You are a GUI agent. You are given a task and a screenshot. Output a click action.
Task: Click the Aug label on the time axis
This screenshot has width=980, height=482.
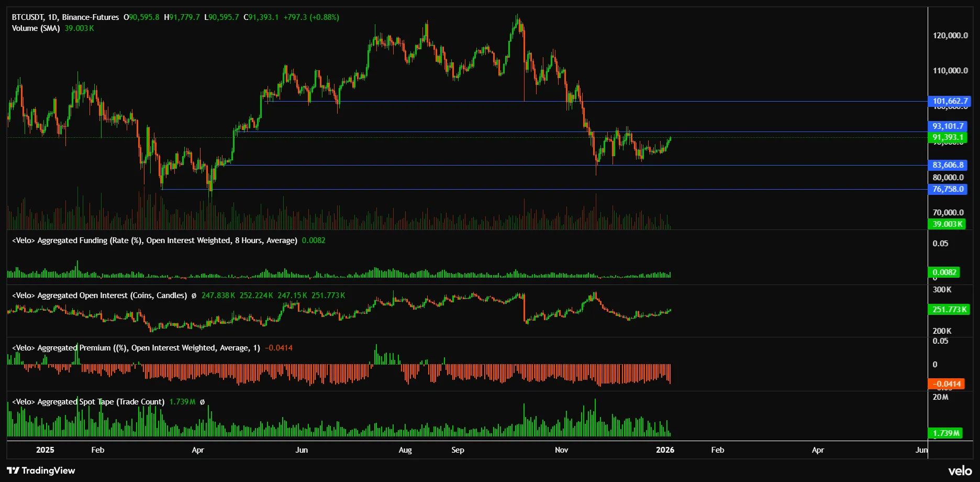click(405, 450)
